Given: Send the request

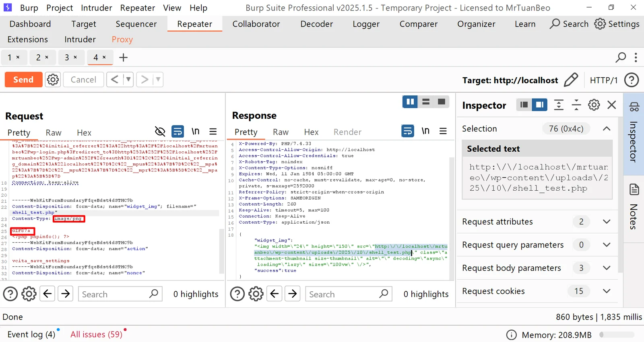Looking at the screenshot, I should [23, 80].
